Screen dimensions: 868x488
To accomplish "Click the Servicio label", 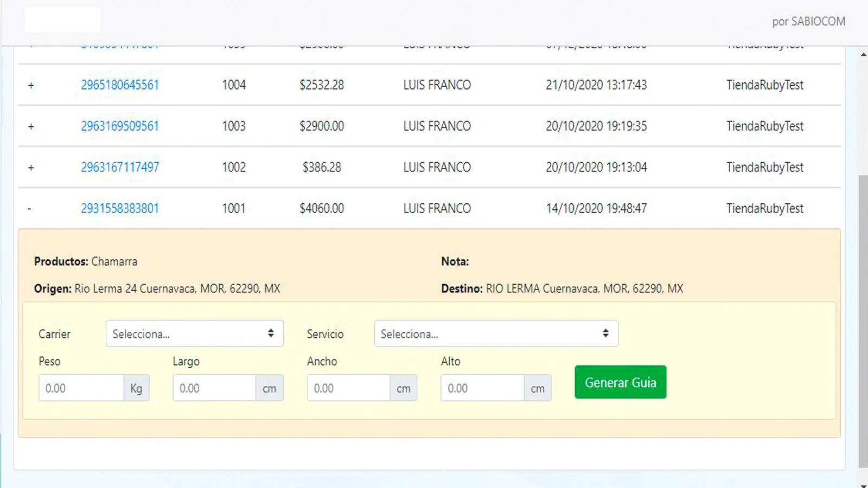I will (x=325, y=334).
